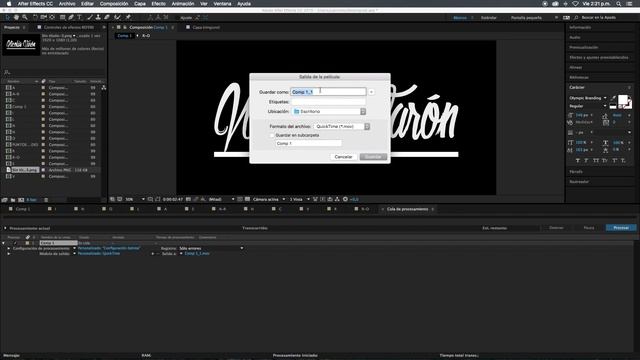Screen dimensions: 640x360
Task: Select the Type text tool
Action: point(80,18)
